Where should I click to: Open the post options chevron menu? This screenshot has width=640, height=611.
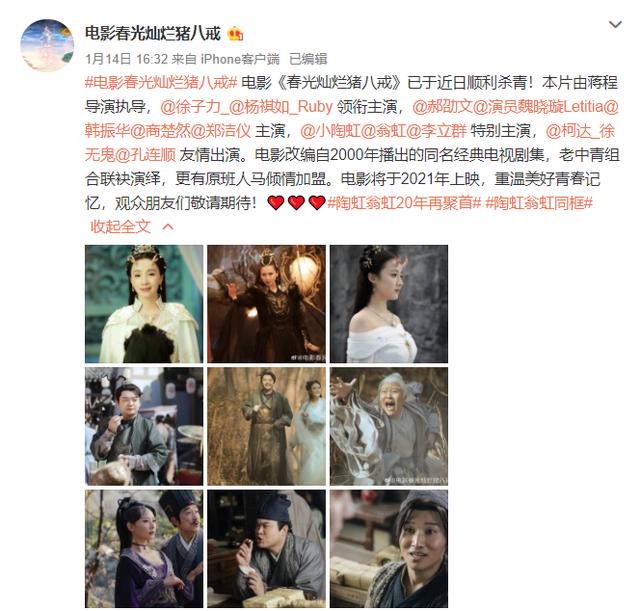tap(615, 25)
